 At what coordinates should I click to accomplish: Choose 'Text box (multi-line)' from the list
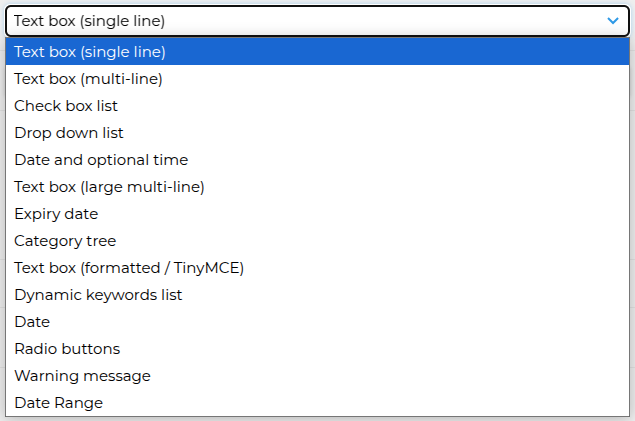88,79
